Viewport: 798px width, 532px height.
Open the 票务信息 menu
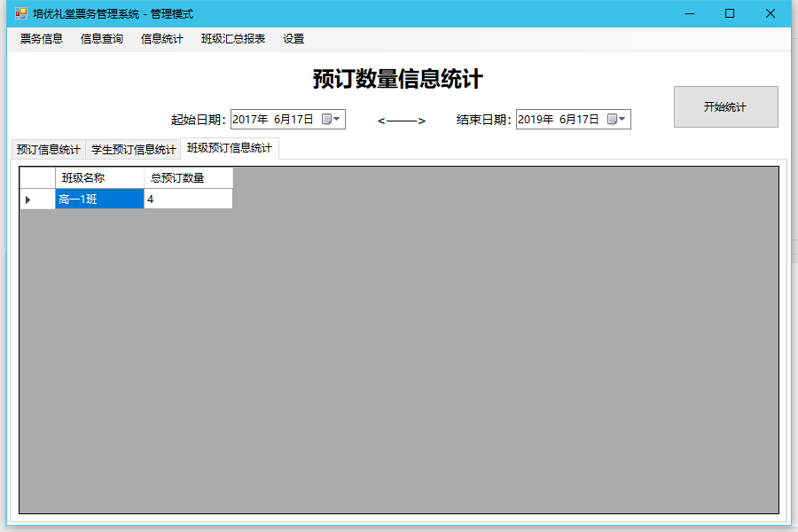tap(42, 39)
